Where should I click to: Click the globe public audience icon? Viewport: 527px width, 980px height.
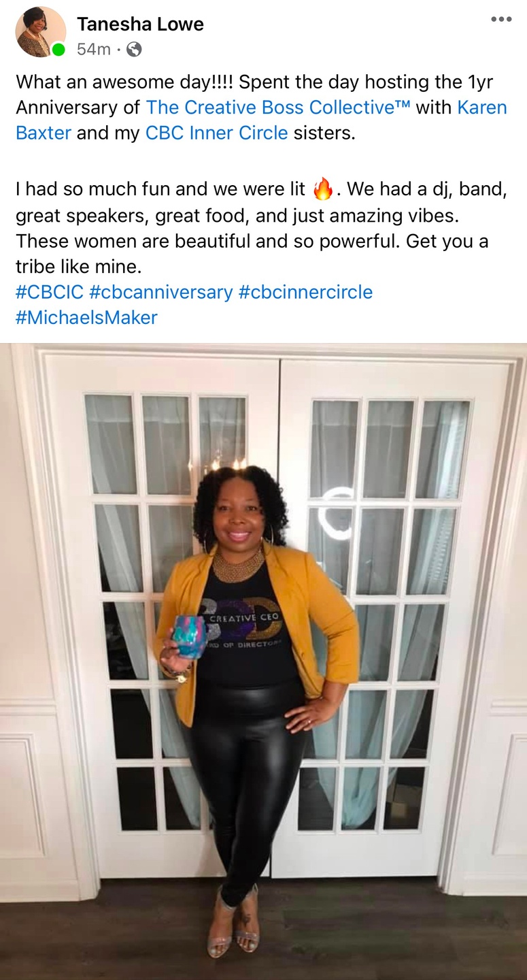point(135,49)
